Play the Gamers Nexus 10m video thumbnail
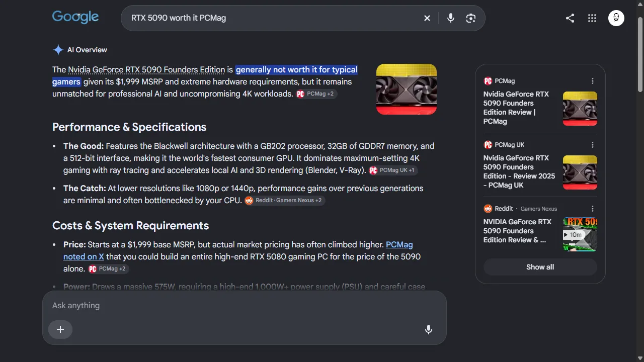644x362 pixels. [x=580, y=234]
